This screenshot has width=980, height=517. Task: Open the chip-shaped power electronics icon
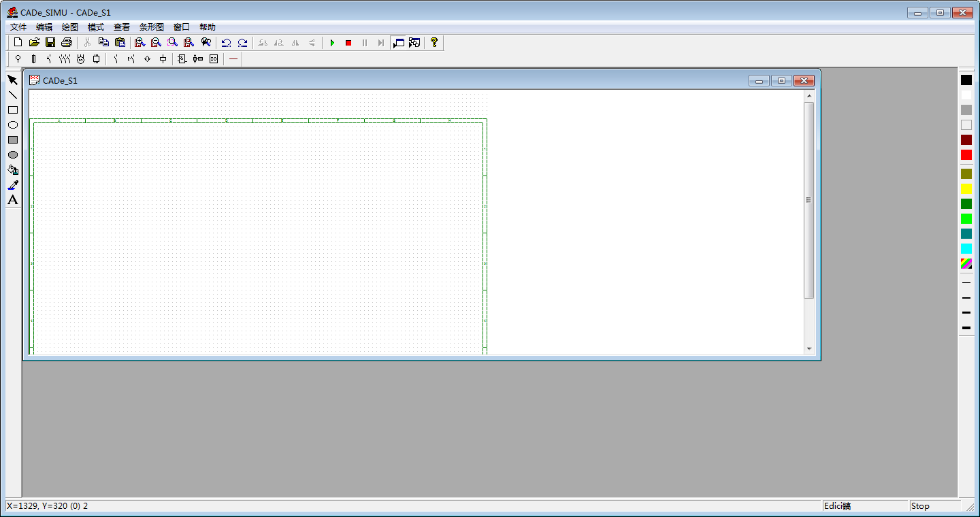(x=96, y=59)
